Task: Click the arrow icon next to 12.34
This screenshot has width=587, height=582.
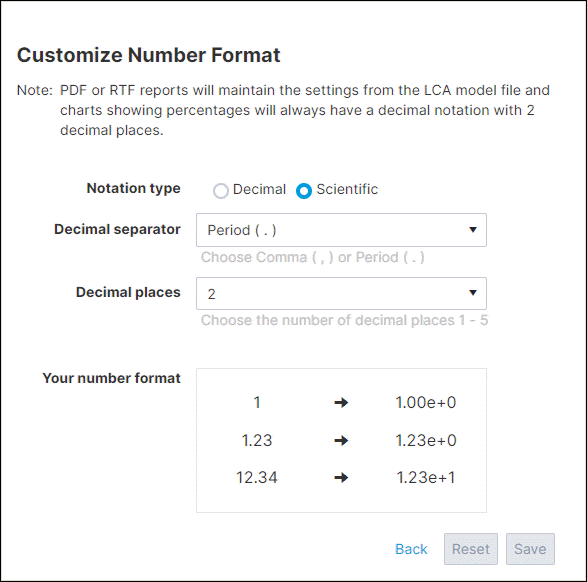Action: (x=341, y=478)
